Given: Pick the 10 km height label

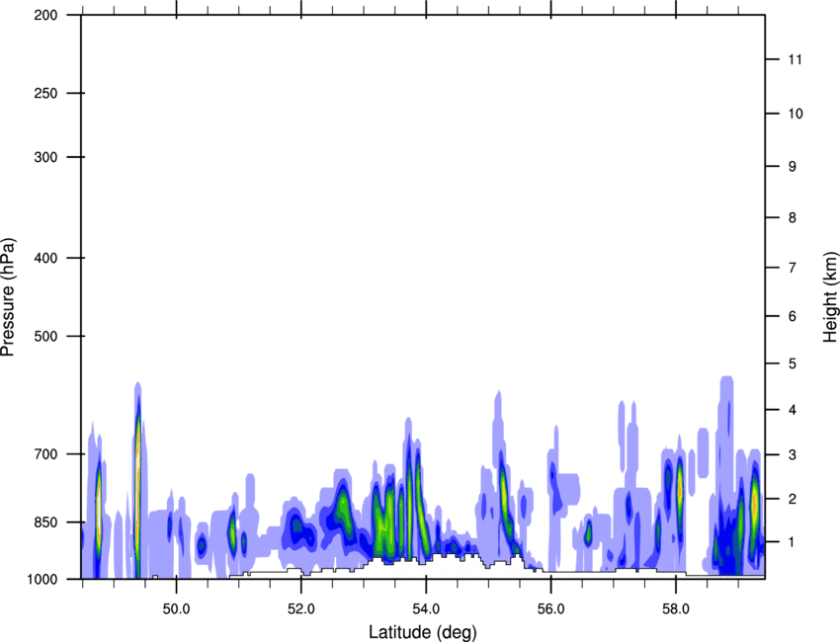Looking at the screenshot, I should pos(796,114).
